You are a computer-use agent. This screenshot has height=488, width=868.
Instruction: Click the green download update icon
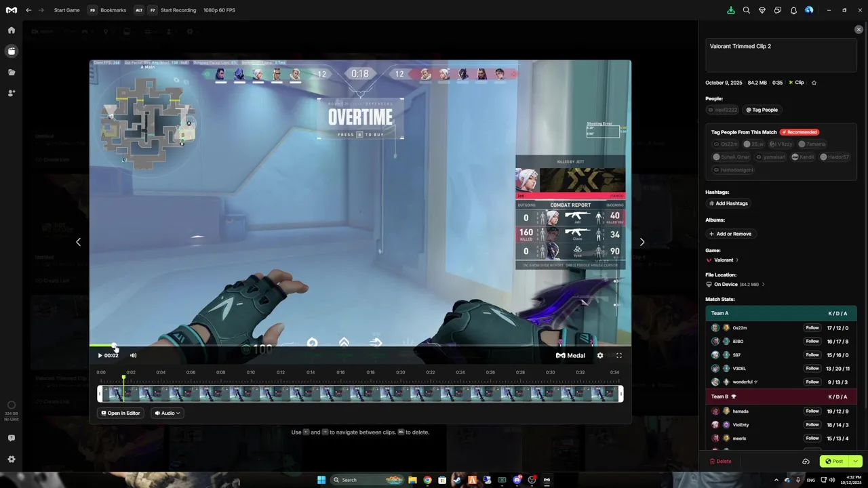[730, 10]
